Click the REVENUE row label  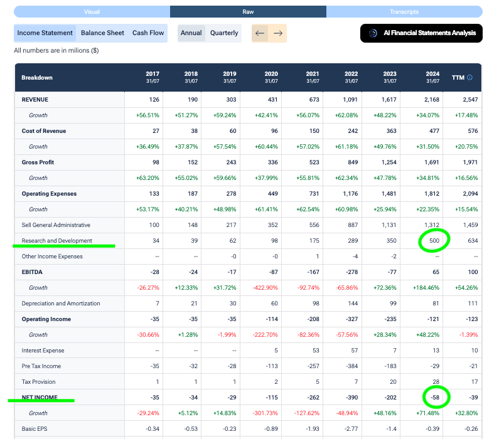pos(35,100)
